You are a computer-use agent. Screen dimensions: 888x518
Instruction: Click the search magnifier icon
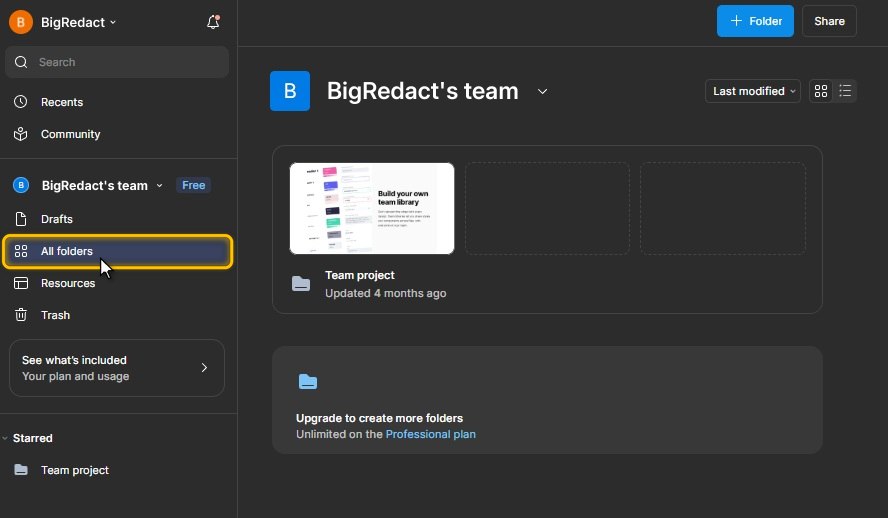click(21, 62)
